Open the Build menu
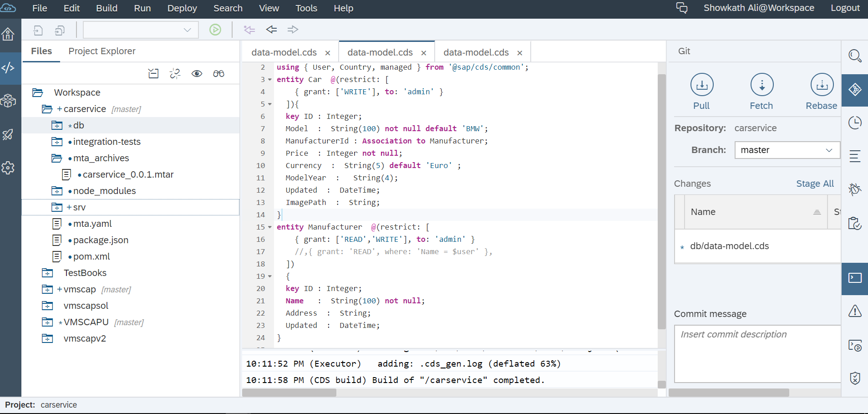 coord(107,8)
